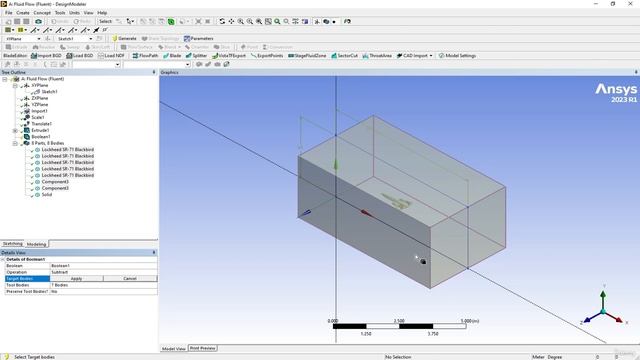Collapse the XYPlane tree node
Viewport: 640px width, 360px height.
tap(15, 85)
